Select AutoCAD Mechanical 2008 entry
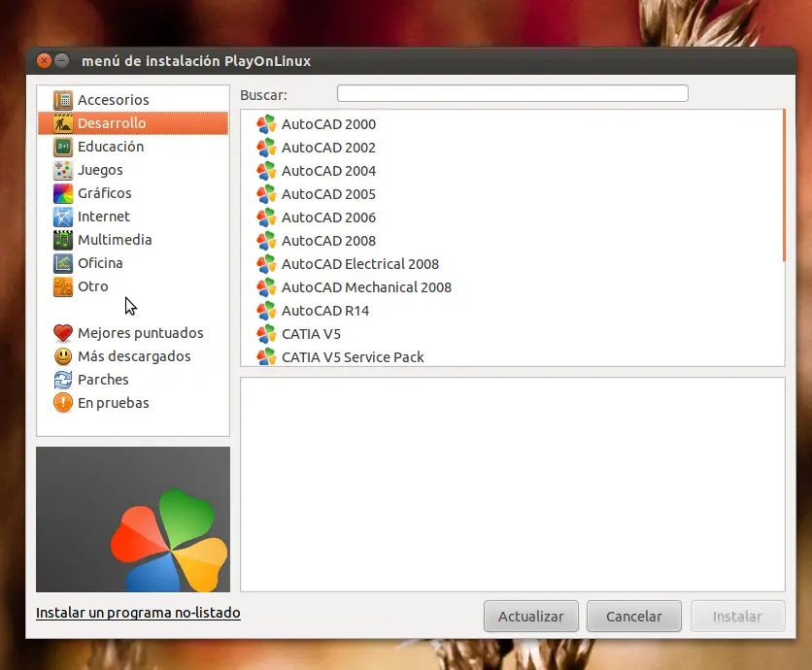The height and width of the screenshot is (670, 812). pos(366,287)
